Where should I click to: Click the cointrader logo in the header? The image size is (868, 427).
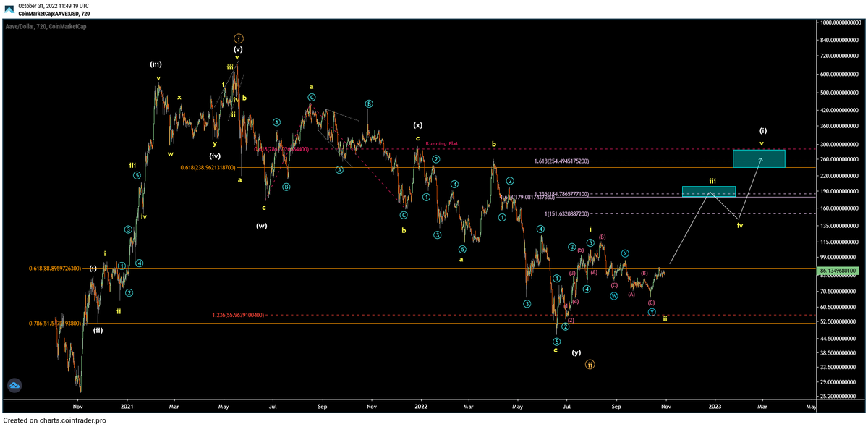(x=8, y=8)
